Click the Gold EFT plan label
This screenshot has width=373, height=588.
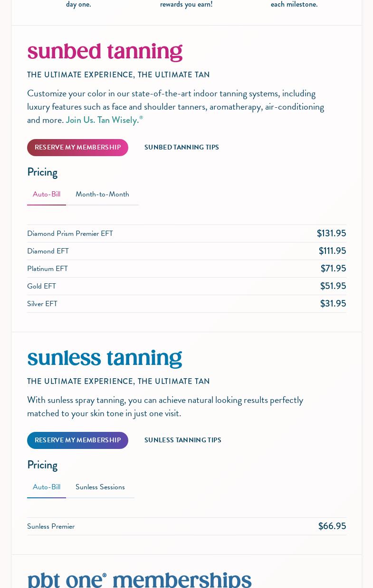41,286
